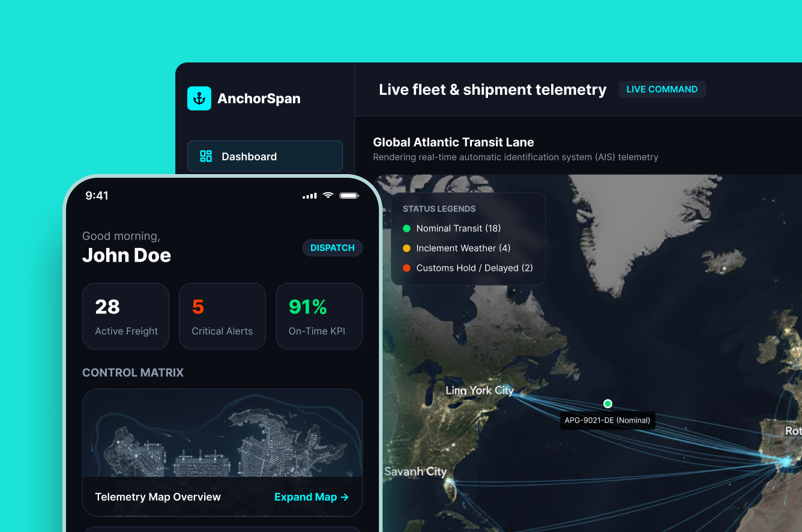
Task: Tap the 9:41 clock on phone
Action: 97,196
